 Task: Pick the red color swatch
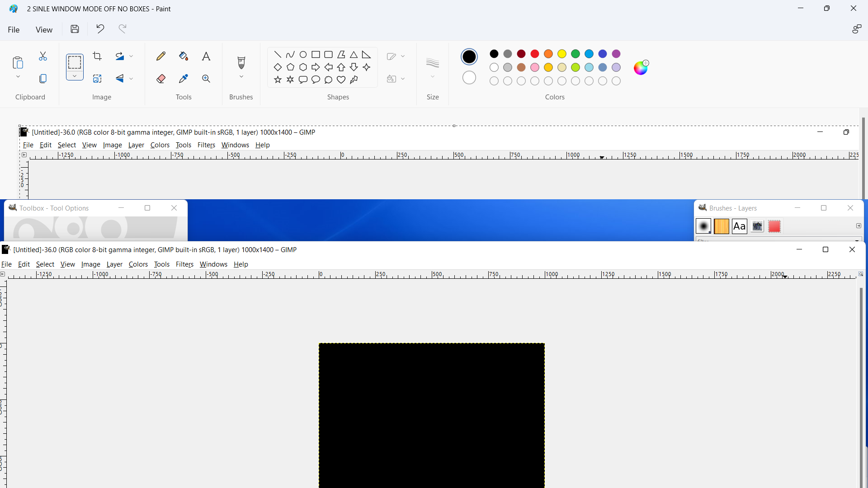pos(535,54)
